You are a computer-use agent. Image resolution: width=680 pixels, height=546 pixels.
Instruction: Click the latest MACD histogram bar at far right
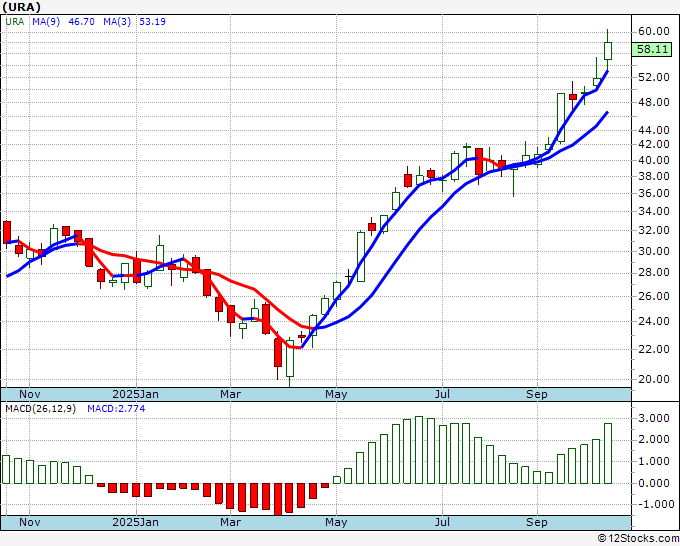pyautogui.click(x=608, y=453)
